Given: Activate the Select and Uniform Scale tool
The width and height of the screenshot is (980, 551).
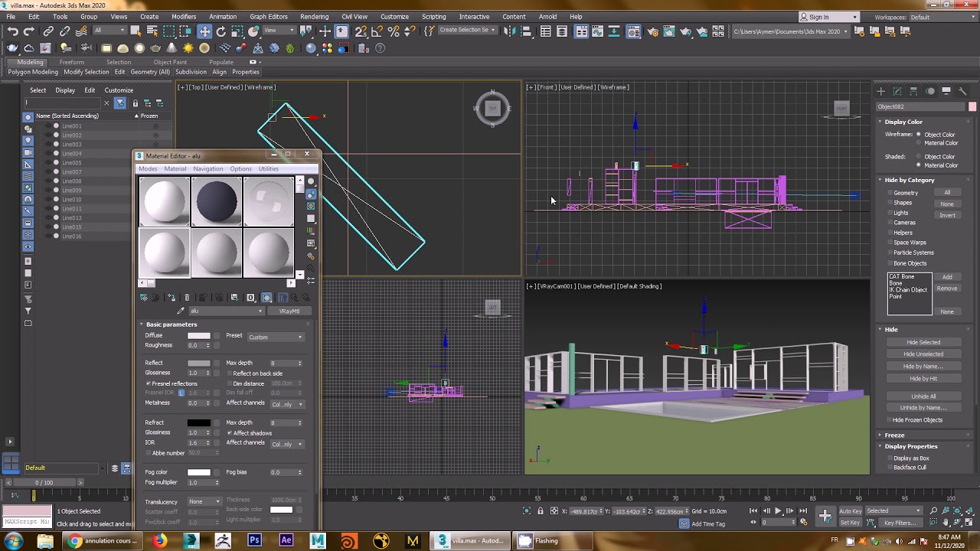Looking at the screenshot, I should point(237,31).
